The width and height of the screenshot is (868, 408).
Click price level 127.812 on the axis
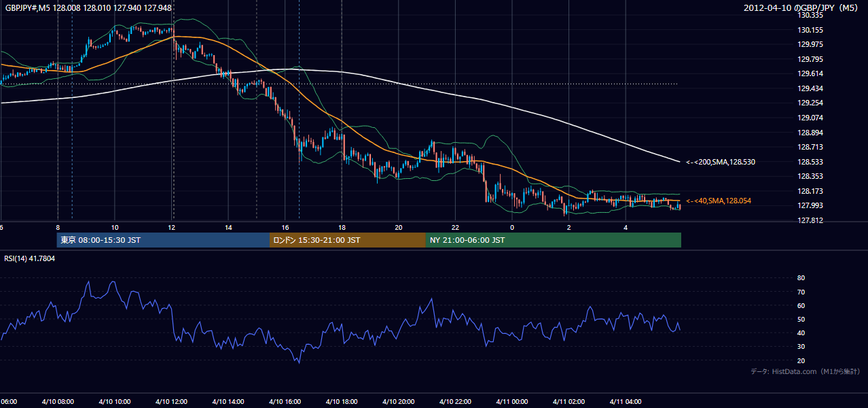[810, 220]
